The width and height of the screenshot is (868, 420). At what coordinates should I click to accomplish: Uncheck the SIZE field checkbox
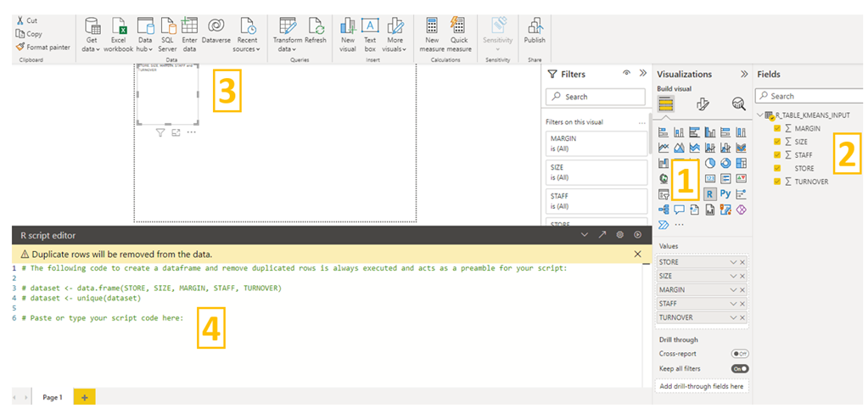coord(777,142)
